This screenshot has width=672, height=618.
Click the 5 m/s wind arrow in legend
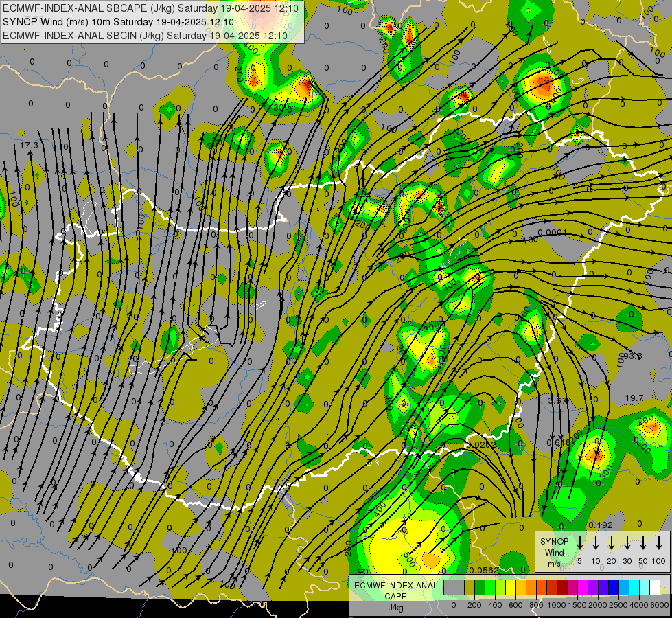[x=579, y=542]
